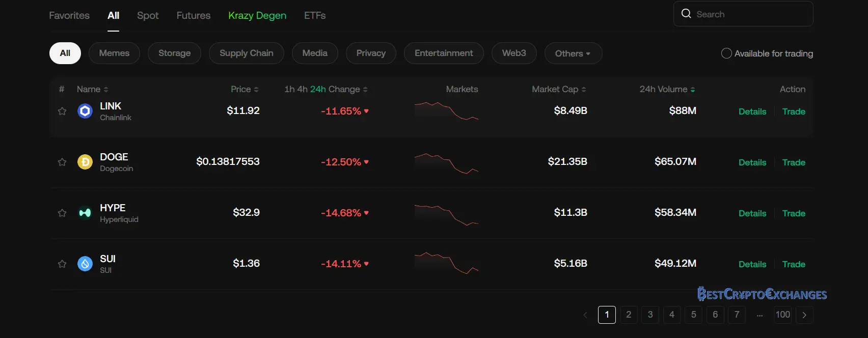The height and width of the screenshot is (338, 868).
Task: Filter by Supply Chain category
Action: point(247,53)
